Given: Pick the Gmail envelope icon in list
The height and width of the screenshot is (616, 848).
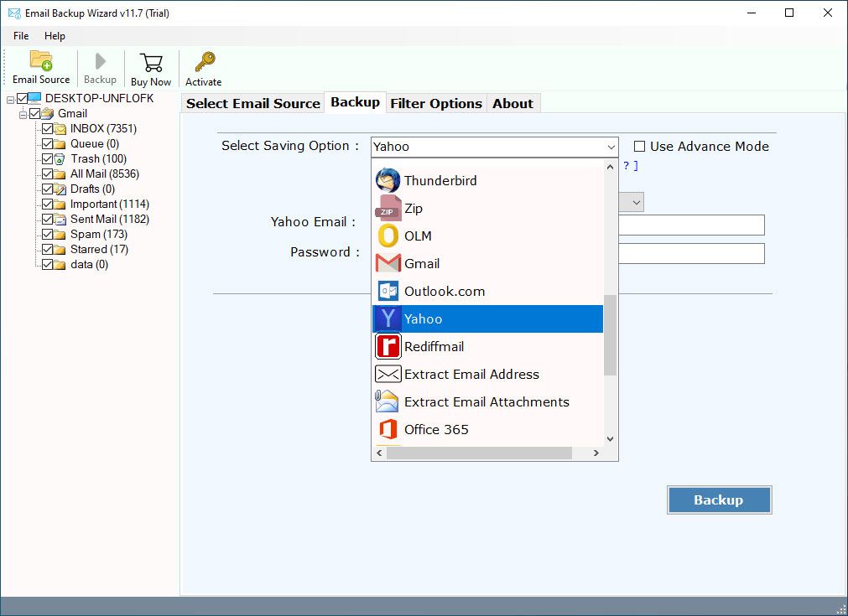Looking at the screenshot, I should (x=388, y=264).
